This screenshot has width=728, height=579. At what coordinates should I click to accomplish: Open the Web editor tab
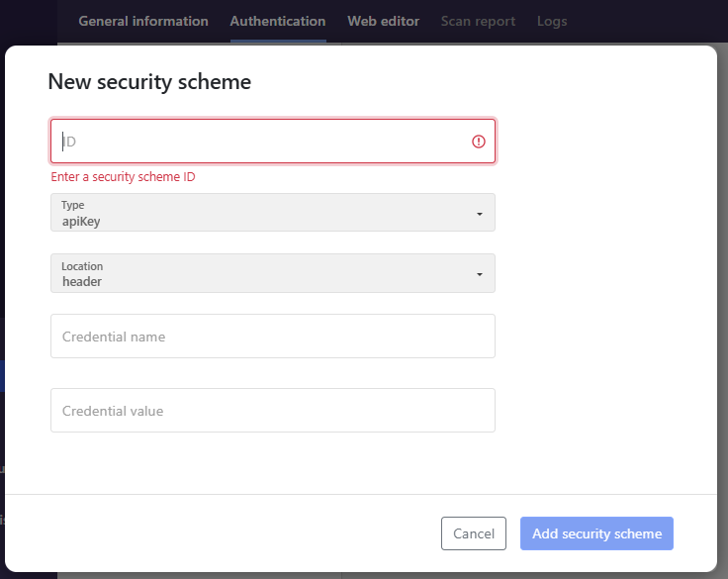coord(383,21)
